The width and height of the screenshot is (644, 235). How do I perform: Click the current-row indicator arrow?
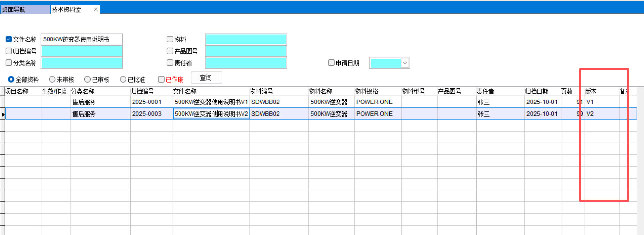[x=3, y=114]
